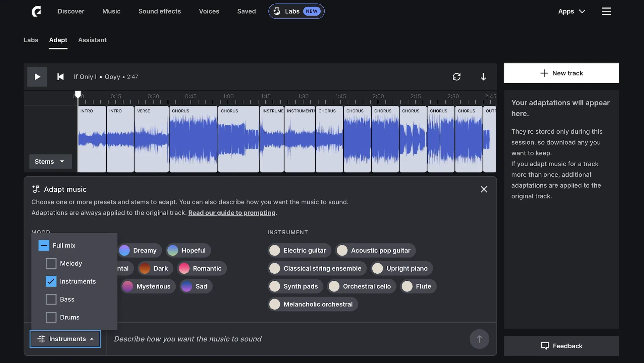Close the Adapt music panel
Image resolution: width=644 pixels, height=363 pixels.
click(484, 189)
